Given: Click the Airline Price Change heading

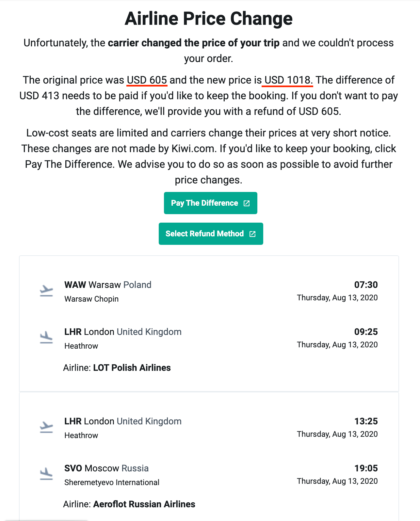Looking at the screenshot, I should click(x=209, y=18).
